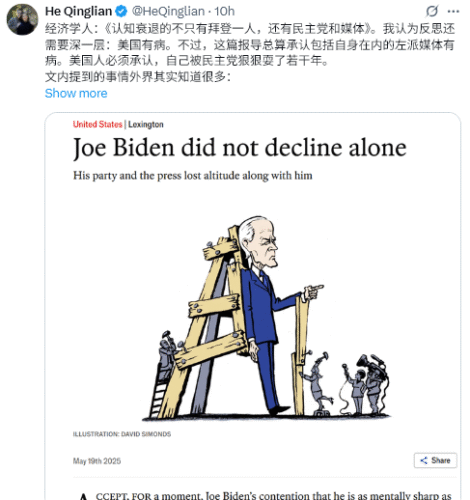
Task: Open the Grok explain icon on the tweet
Action: pyautogui.click(x=432, y=11)
